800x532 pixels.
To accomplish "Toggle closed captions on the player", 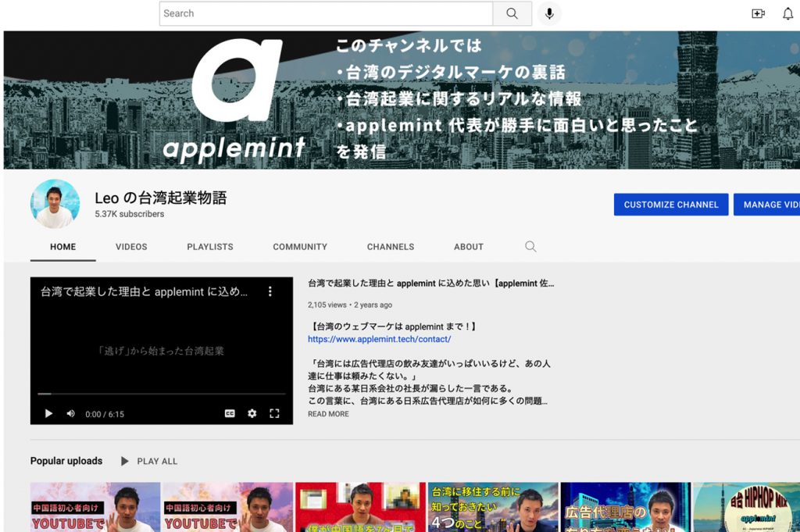I will 230,414.
